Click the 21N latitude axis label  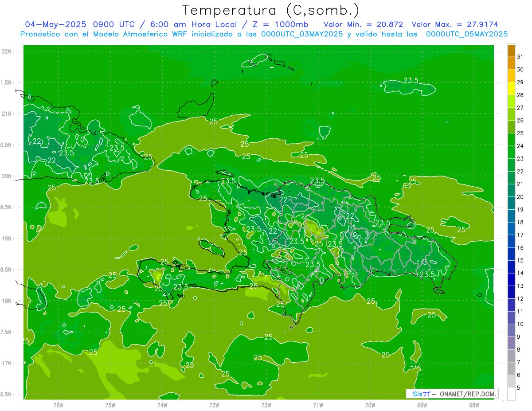[6, 114]
